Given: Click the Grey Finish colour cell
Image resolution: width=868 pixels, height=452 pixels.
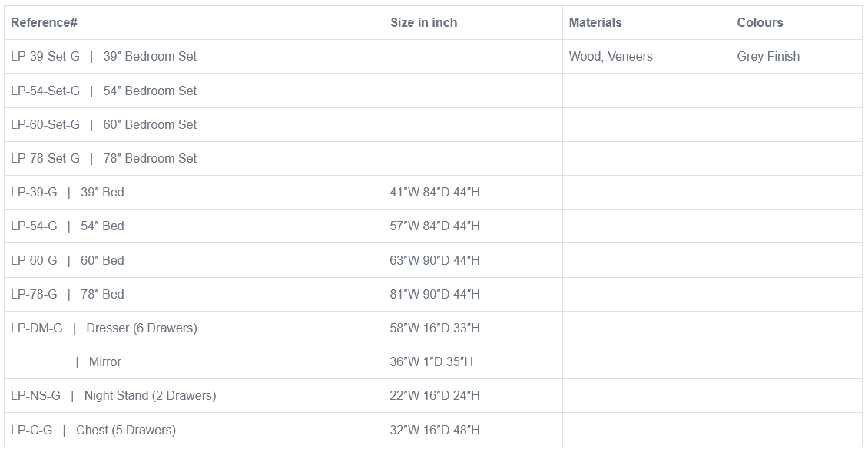Looking at the screenshot, I should click(768, 57).
